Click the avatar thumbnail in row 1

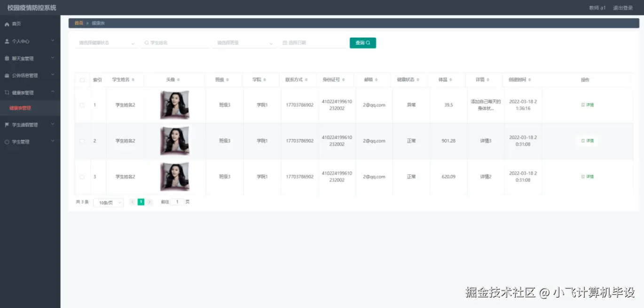tap(175, 105)
